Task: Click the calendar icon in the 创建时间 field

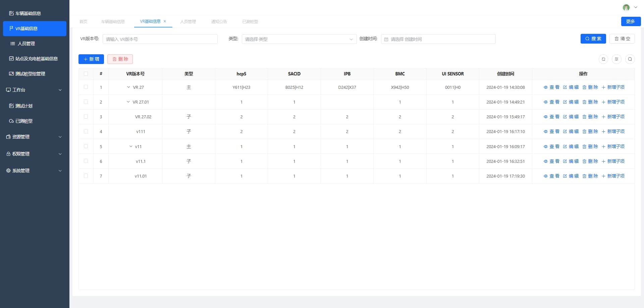Action: (386, 39)
